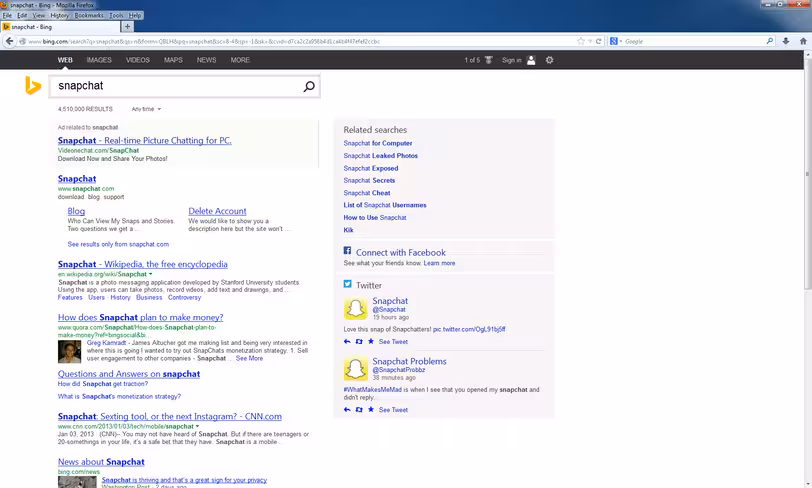
Task: Expand the Wikipedia result URL arrow
Action: pyautogui.click(x=151, y=274)
